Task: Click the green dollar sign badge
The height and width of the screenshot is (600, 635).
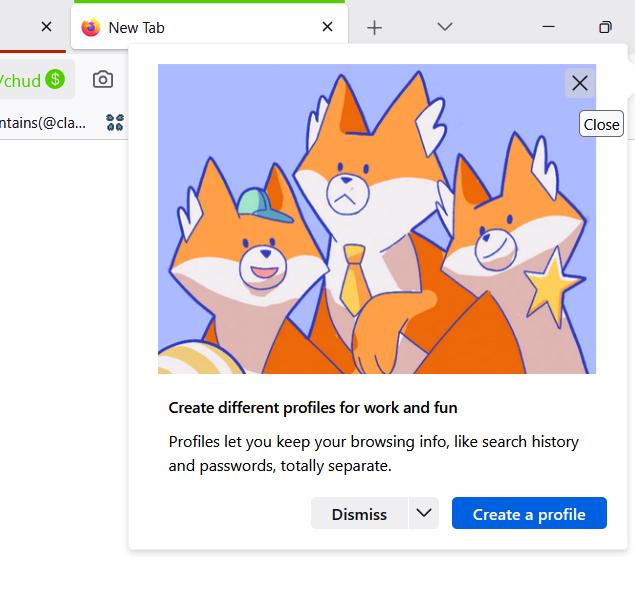Action: [x=55, y=79]
